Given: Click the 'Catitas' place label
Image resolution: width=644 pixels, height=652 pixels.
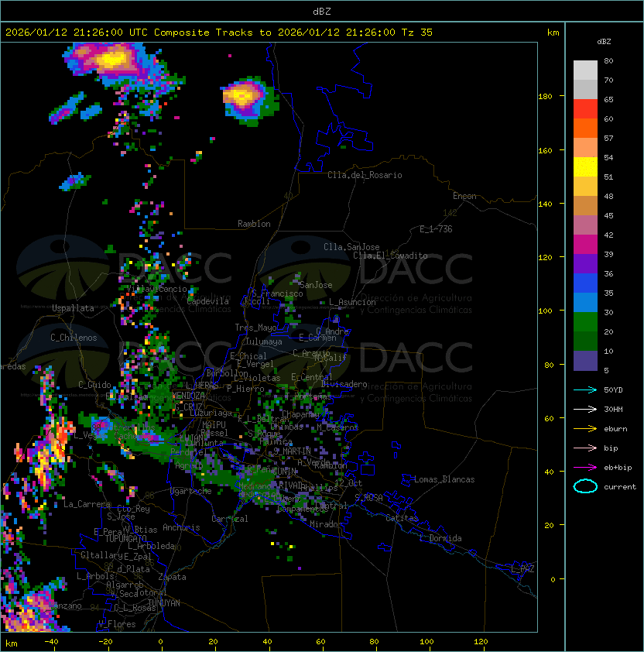Looking at the screenshot, I should click(x=402, y=518).
